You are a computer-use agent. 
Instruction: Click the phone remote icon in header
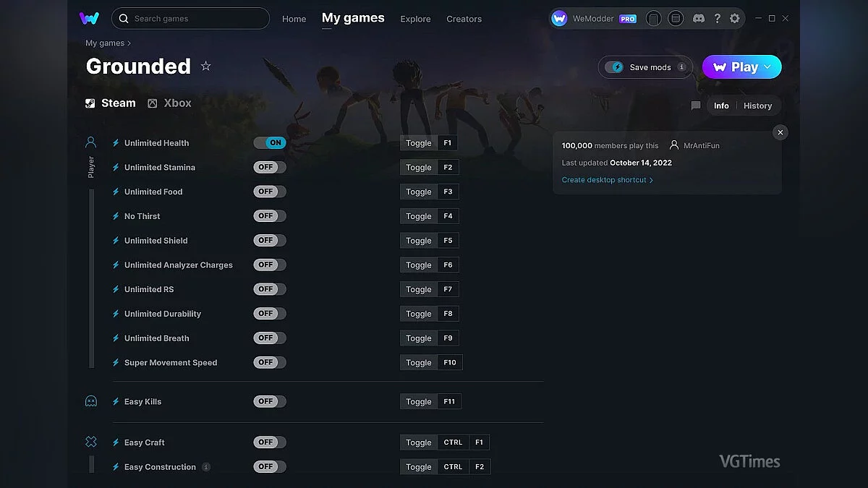(653, 18)
